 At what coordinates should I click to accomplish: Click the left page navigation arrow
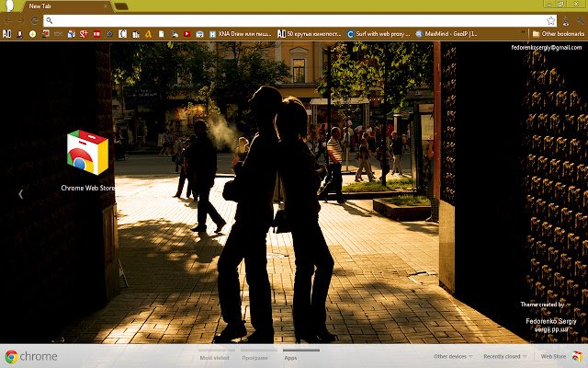(20, 193)
